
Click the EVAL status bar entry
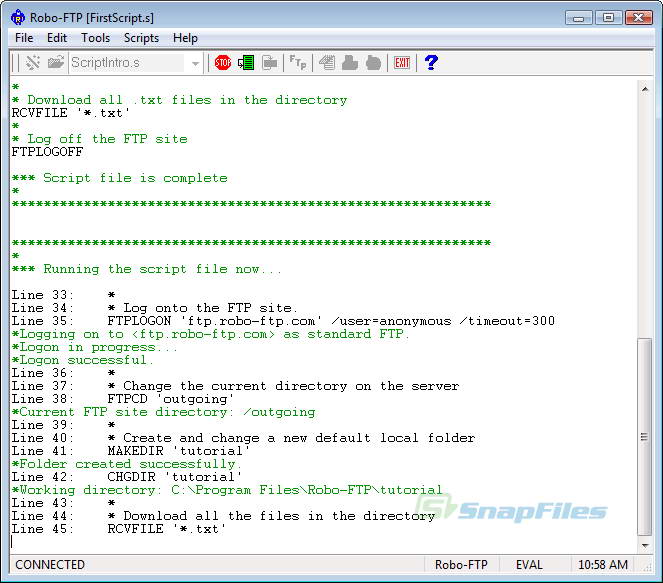click(529, 565)
